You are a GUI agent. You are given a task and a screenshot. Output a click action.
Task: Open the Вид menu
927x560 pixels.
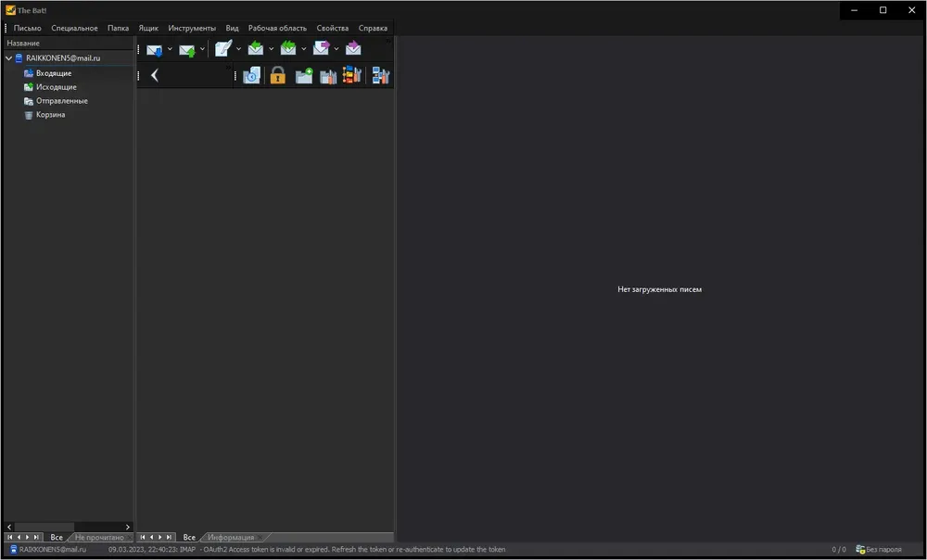(232, 28)
